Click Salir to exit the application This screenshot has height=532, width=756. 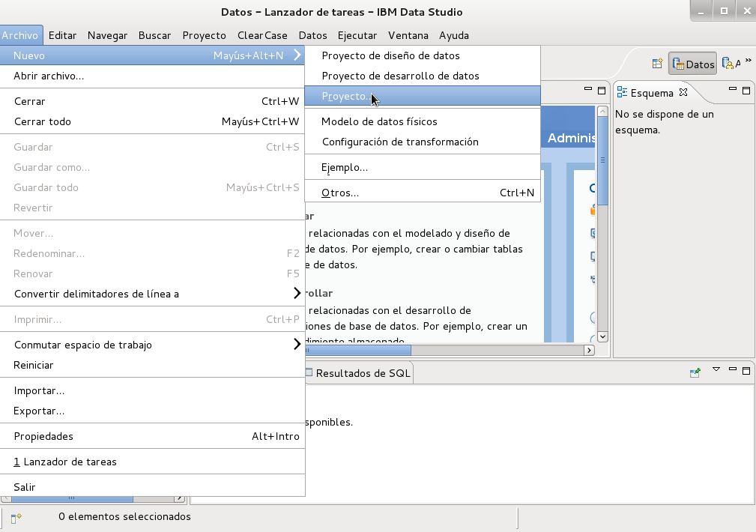(152, 487)
